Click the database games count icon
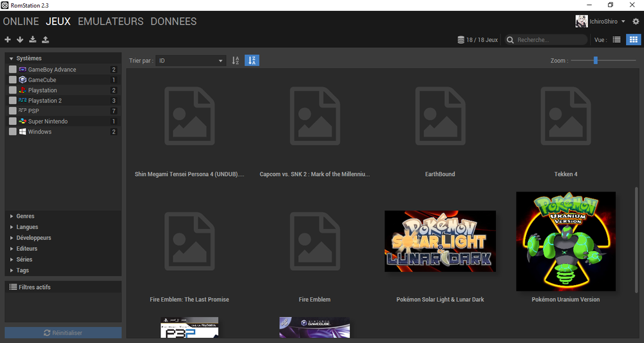Viewport: 644px width, 343px height. click(461, 40)
